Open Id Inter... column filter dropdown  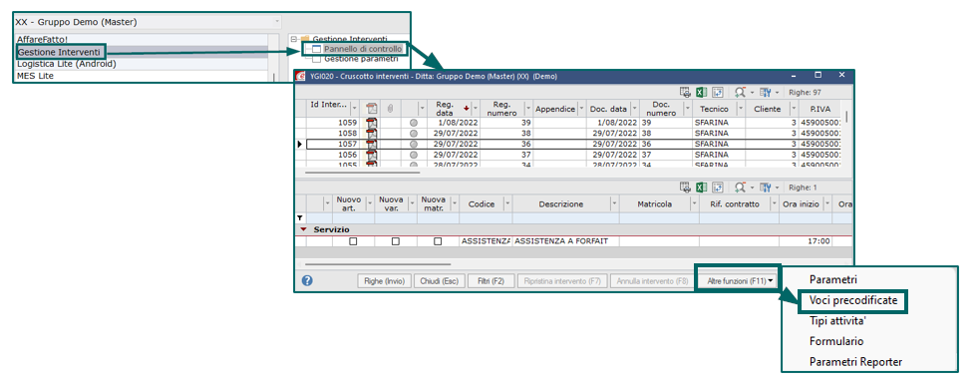tap(355, 109)
